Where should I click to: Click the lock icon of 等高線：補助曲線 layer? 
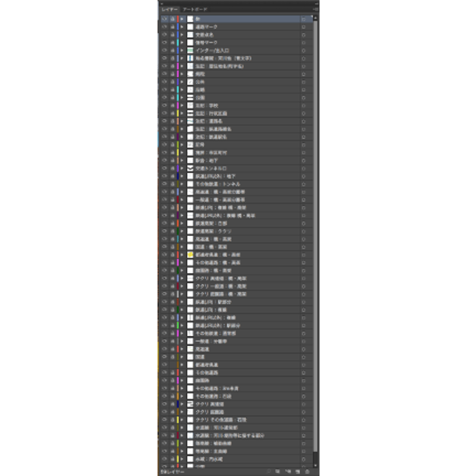tap(172, 443)
